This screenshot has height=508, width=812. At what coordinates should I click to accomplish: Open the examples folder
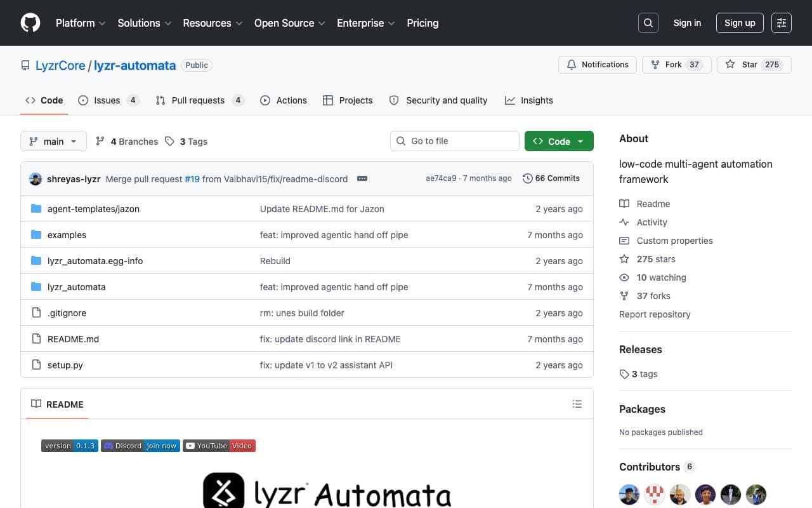(x=67, y=235)
